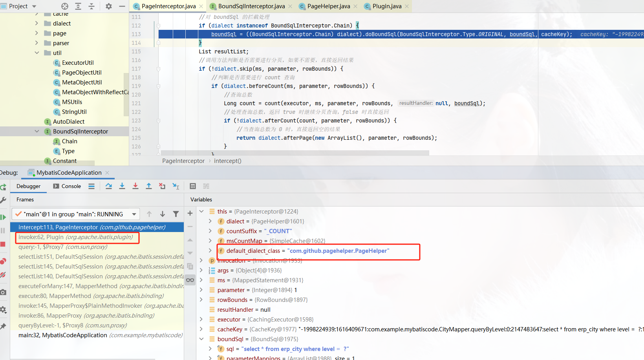Close the PageInterceptor.java tab
Viewport: 644px width, 360px height.
(x=201, y=6)
